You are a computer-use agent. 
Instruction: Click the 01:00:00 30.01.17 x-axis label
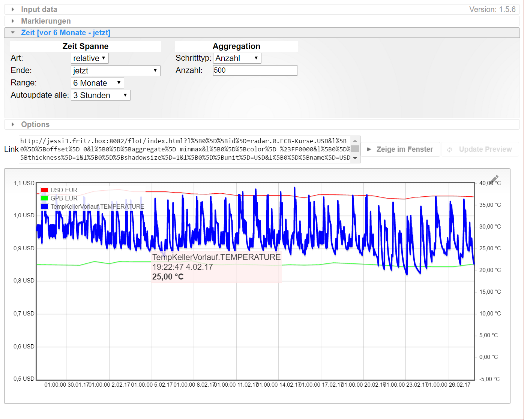66,385
